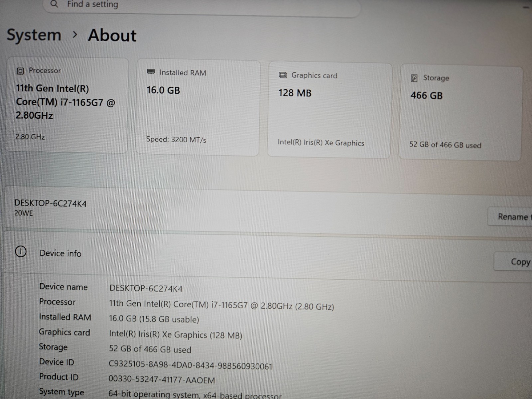
Task: Click the breadcrumb chevron separator
Action: click(x=75, y=34)
